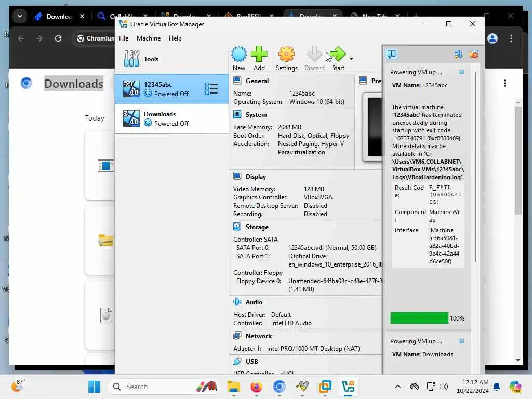
Task: Toggle the notification center pane icon
Action: pyautogui.click(x=392, y=54)
